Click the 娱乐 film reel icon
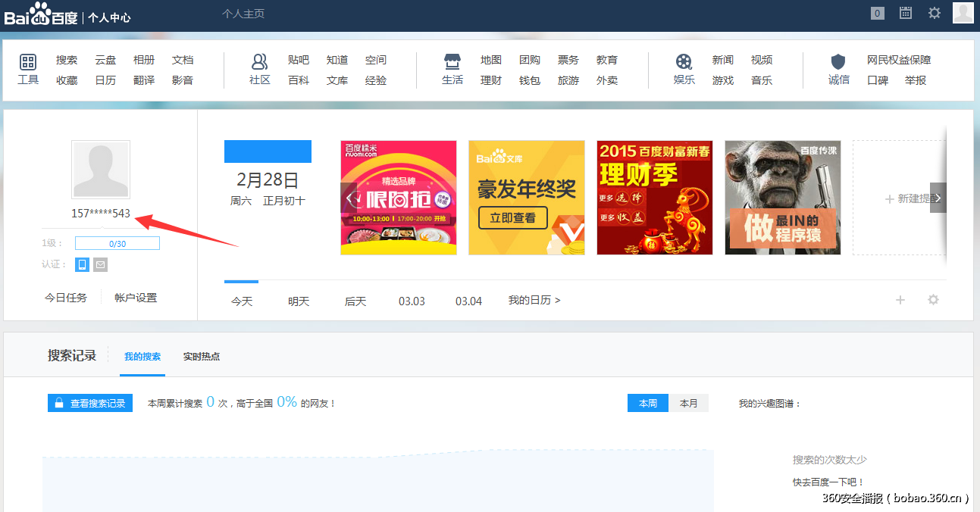Viewport: 980px width, 512px height. [x=684, y=62]
